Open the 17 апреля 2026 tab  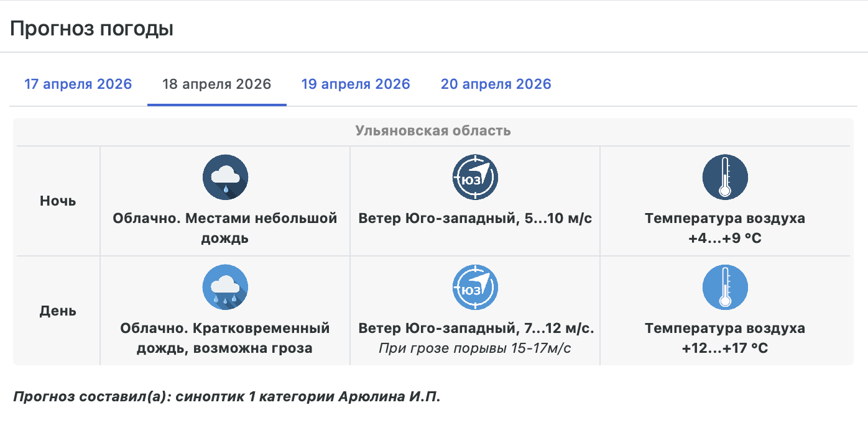(78, 84)
